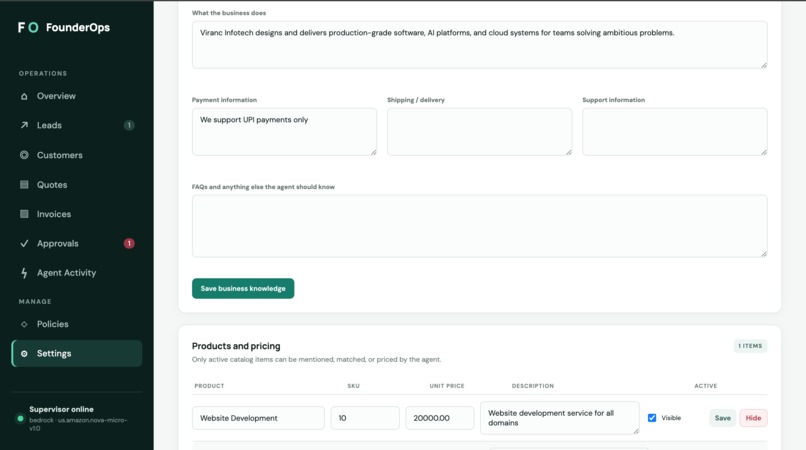Click the Customers circle icon
806x450 pixels.
24,155
